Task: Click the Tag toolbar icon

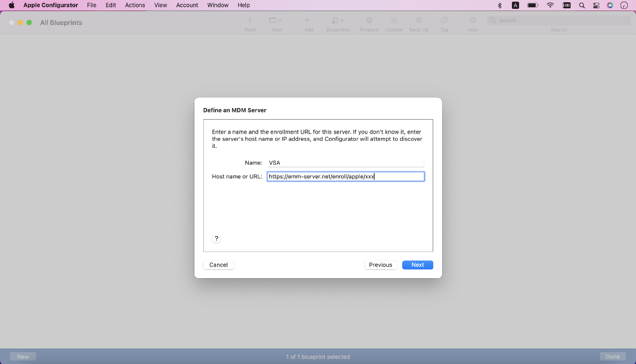Action: click(444, 20)
